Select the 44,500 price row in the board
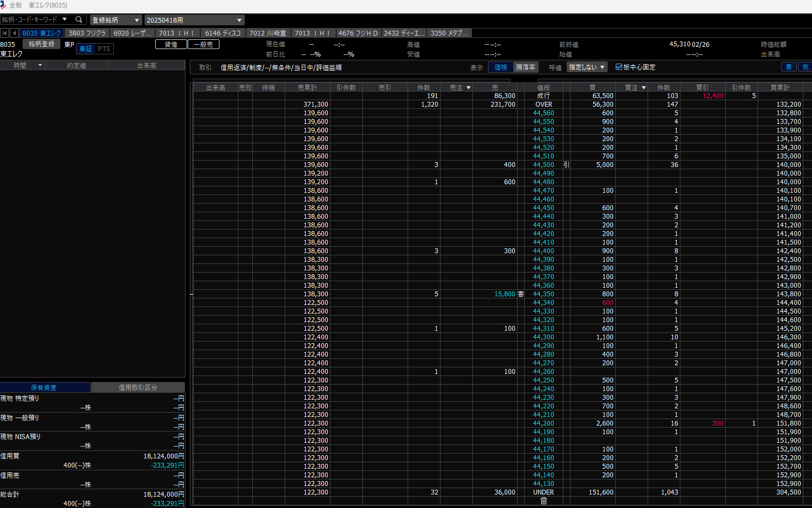 click(x=543, y=165)
